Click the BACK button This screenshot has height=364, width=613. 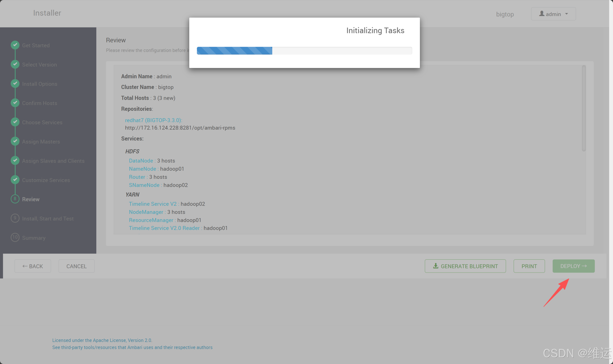coord(33,266)
